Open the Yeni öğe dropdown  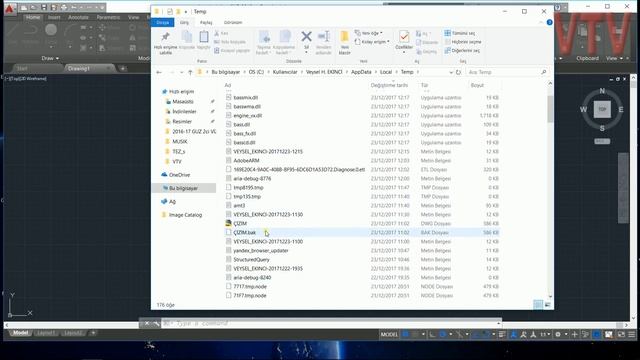point(369,33)
